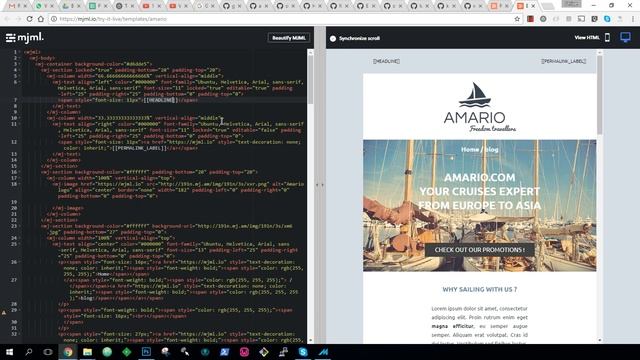Switch to the second YouTube tab
The height and width of the screenshot is (360, 640).
pyautogui.click(x=178, y=6)
